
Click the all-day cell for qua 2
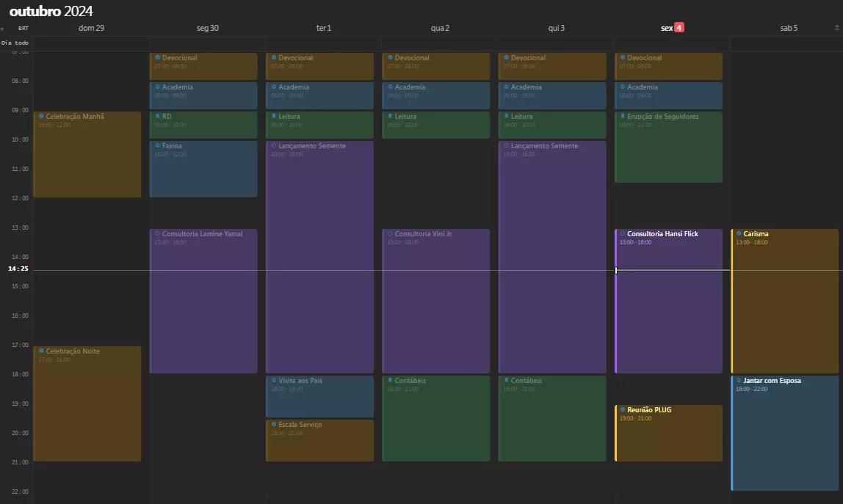click(x=439, y=43)
